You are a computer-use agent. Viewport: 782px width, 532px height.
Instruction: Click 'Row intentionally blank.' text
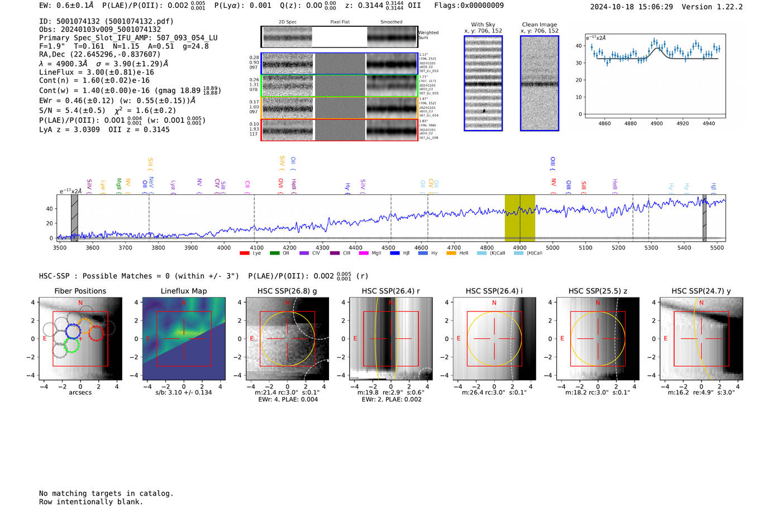tap(91, 502)
